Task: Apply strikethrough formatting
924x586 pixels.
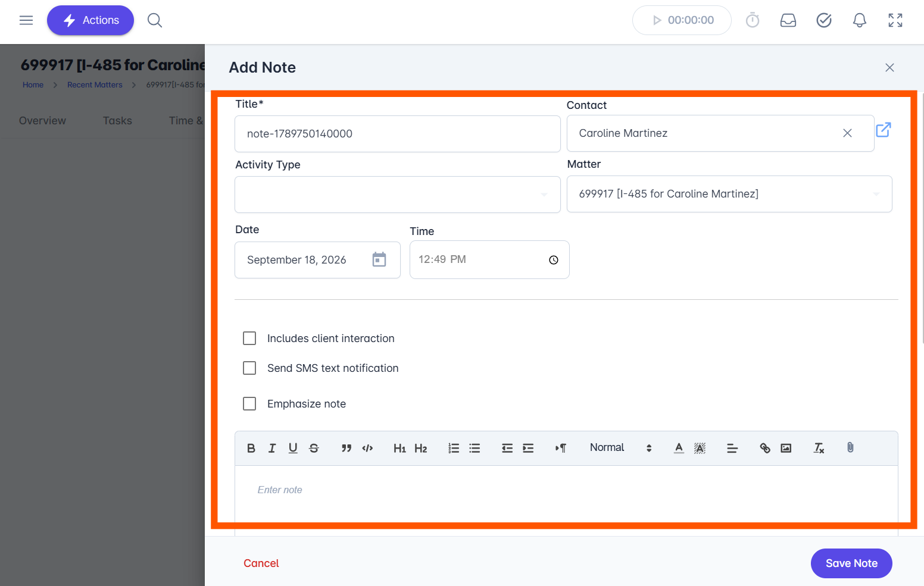Action: tap(314, 448)
